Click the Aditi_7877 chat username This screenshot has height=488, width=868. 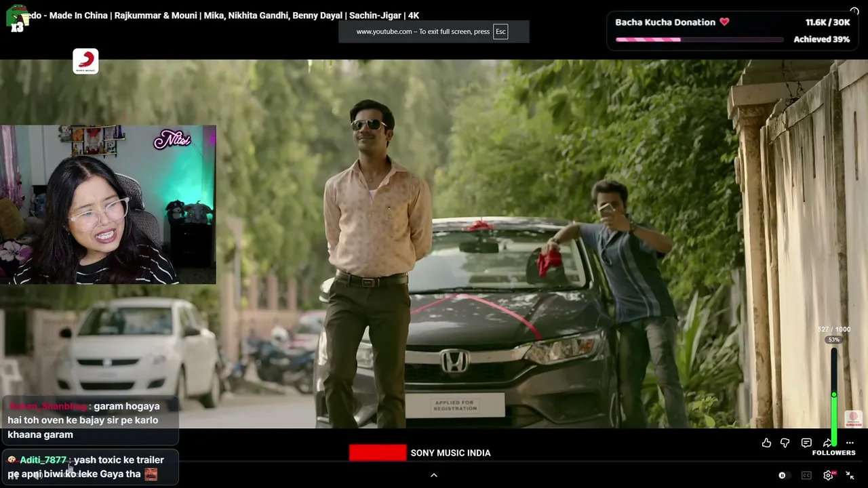(x=43, y=460)
